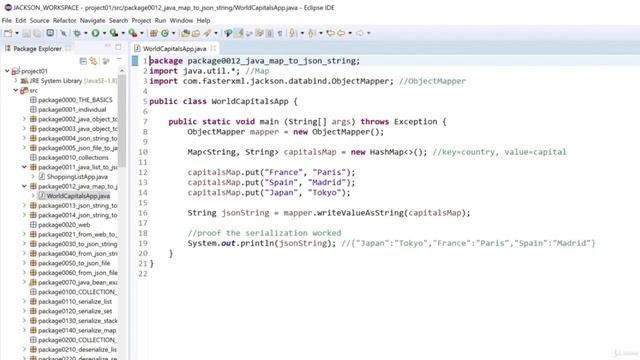Open the Package Explorer view menu icon
This screenshot has width=640, height=360.
click(x=106, y=61)
